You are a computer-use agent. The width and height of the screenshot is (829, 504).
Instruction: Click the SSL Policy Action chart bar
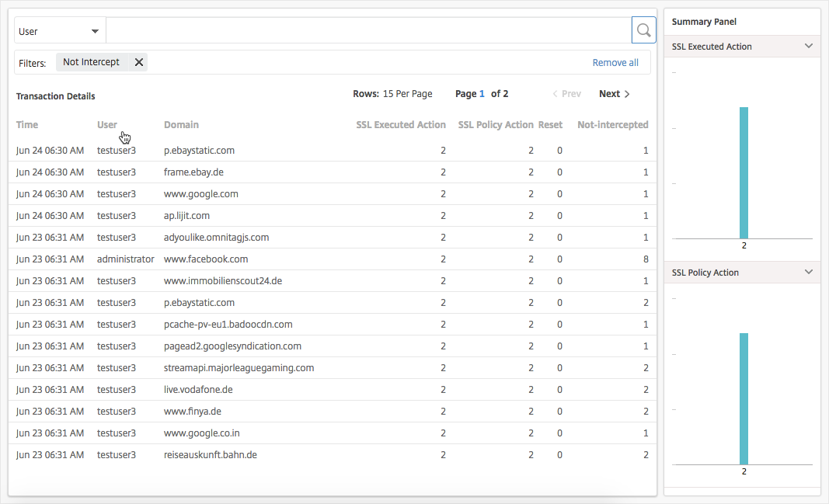tap(744, 398)
